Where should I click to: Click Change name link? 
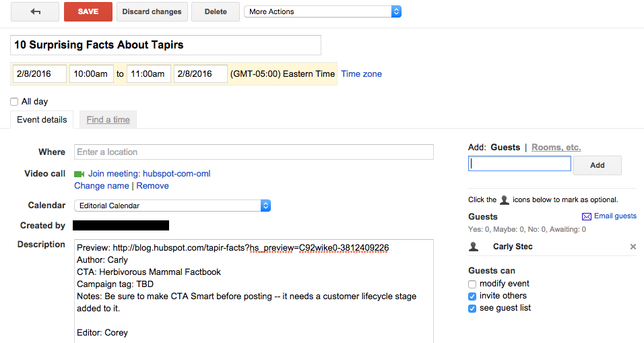click(102, 186)
